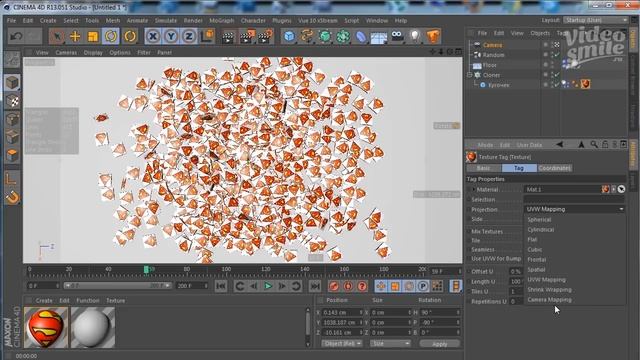The image size is (640, 360).
Task: Collapse the Cloner object tree
Action: click(x=470, y=75)
